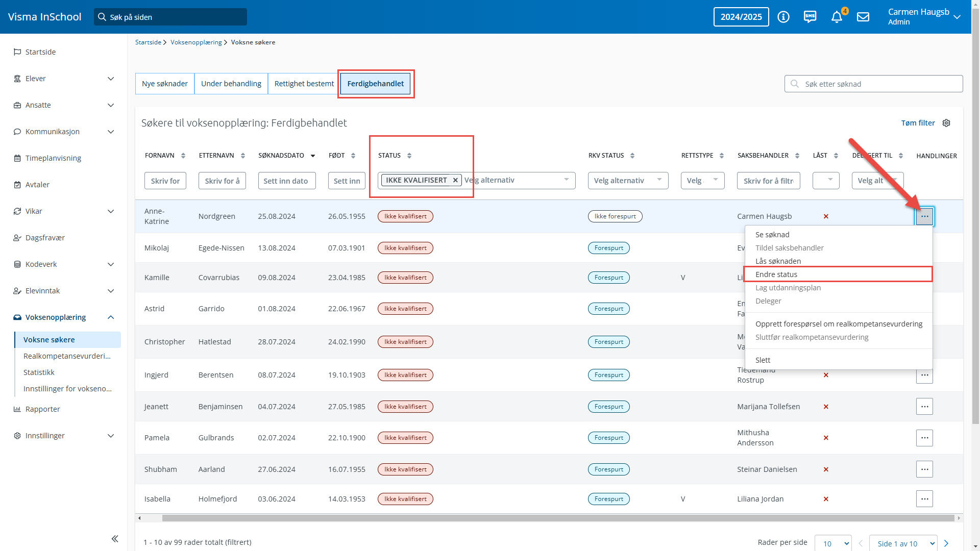
Task: Switch to Under behandling tab
Action: (x=231, y=84)
